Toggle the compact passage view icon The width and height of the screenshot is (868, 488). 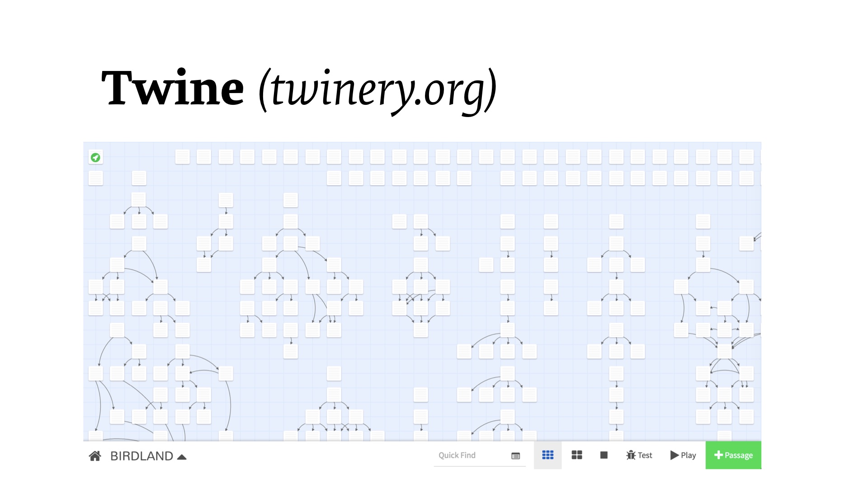pos(576,455)
